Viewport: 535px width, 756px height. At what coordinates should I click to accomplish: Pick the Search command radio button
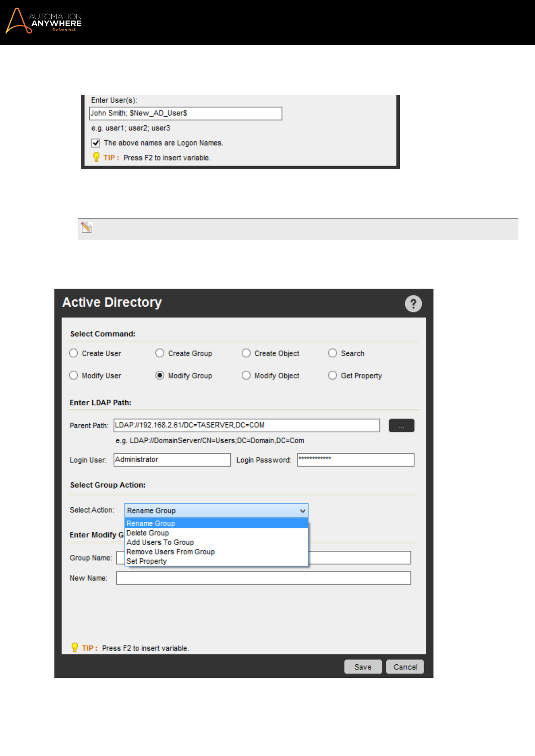pyautogui.click(x=332, y=353)
